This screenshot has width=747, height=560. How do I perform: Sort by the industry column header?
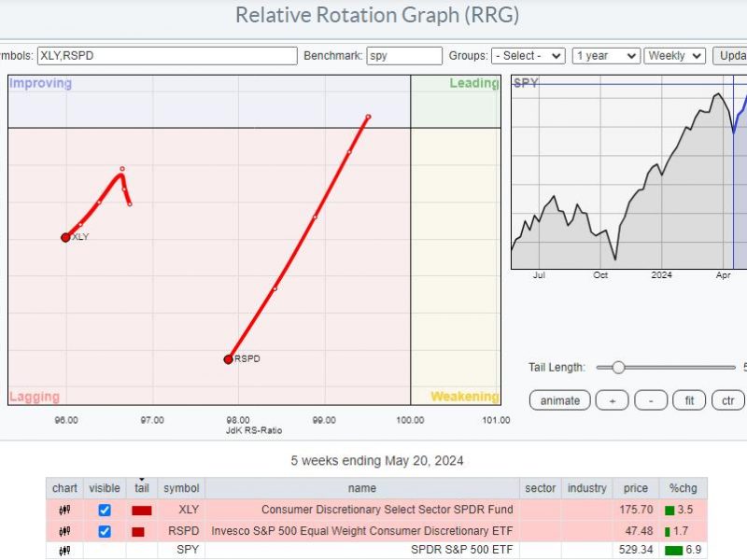point(587,488)
